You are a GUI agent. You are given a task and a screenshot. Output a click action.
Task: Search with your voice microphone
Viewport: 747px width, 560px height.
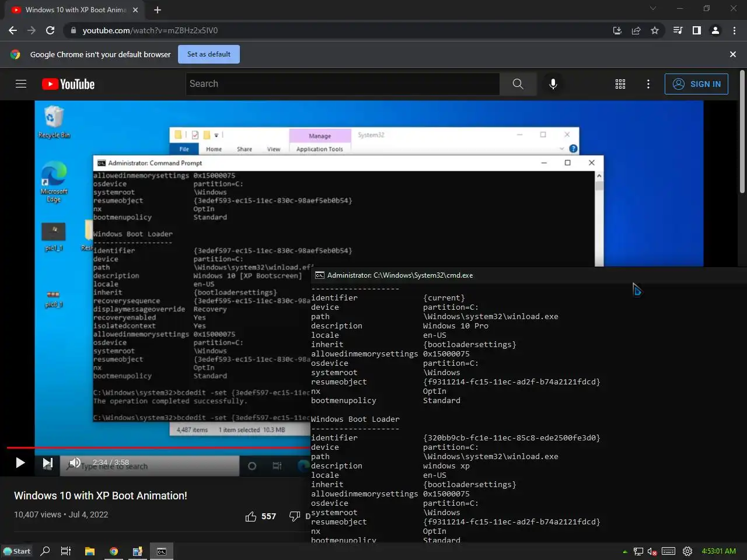[x=553, y=84]
